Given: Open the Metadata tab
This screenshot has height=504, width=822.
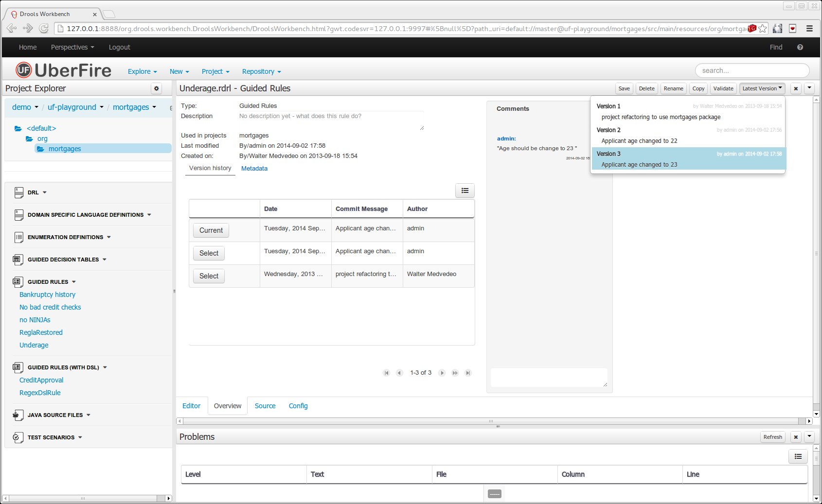Looking at the screenshot, I should click(254, 169).
